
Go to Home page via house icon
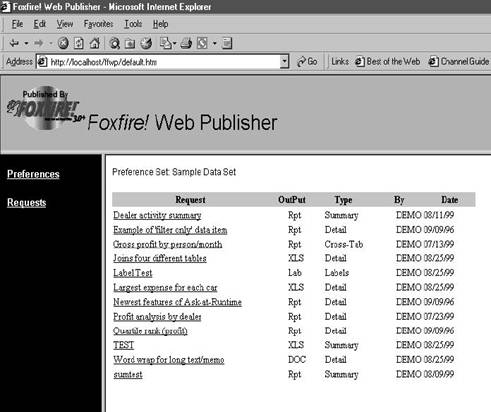[95, 43]
